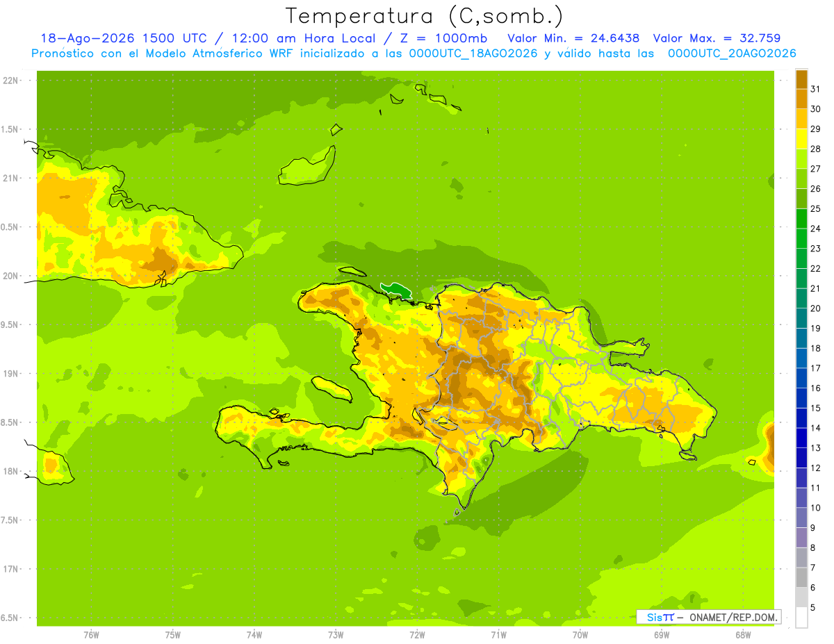
Task: Click the longitude axis label "76W"
Action: [91, 635]
